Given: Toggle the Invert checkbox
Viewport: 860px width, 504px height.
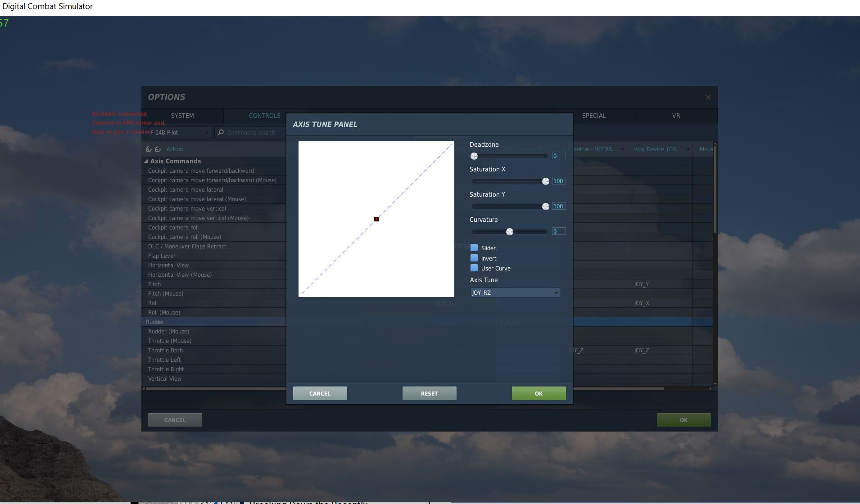Looking at the screenshot, I should (x=474, y=258).
